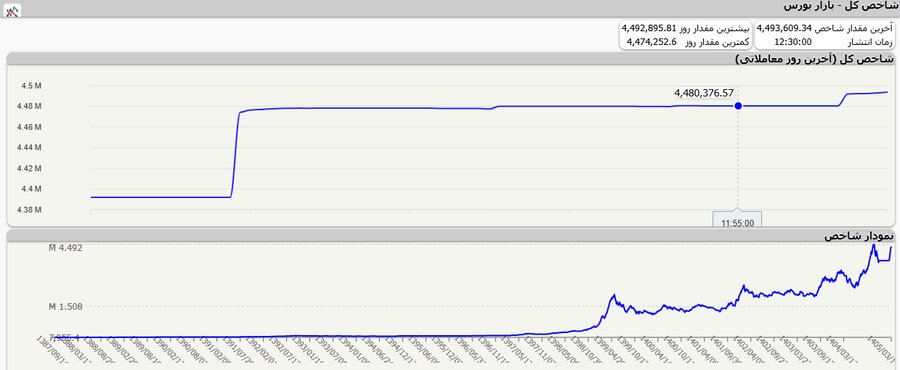This screenshot has width=900, height=370.
Task: Select the day's low value 4,474,252.6
Action: point(651,42)
